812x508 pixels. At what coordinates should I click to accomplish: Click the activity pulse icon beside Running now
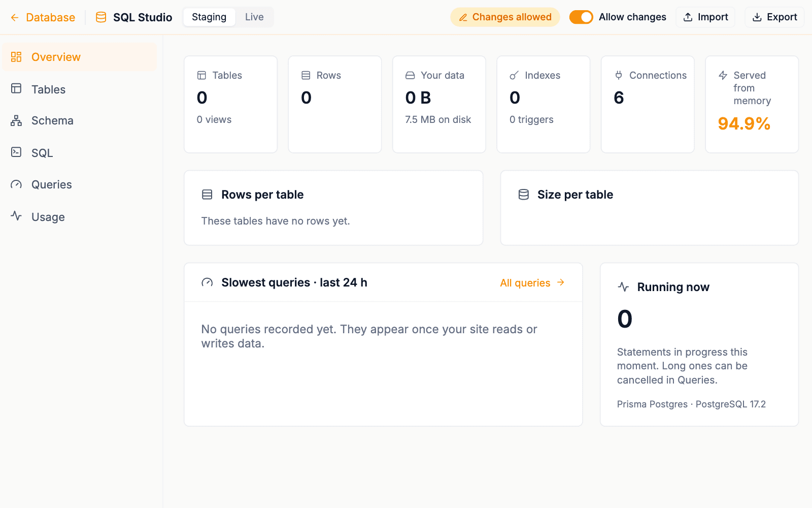(x=623, y=287)
